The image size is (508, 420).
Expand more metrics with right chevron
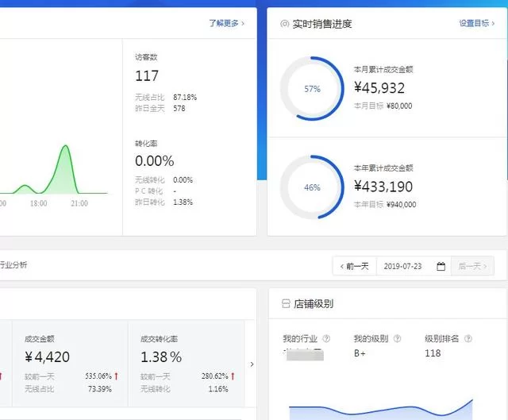[x=252, y=364]
